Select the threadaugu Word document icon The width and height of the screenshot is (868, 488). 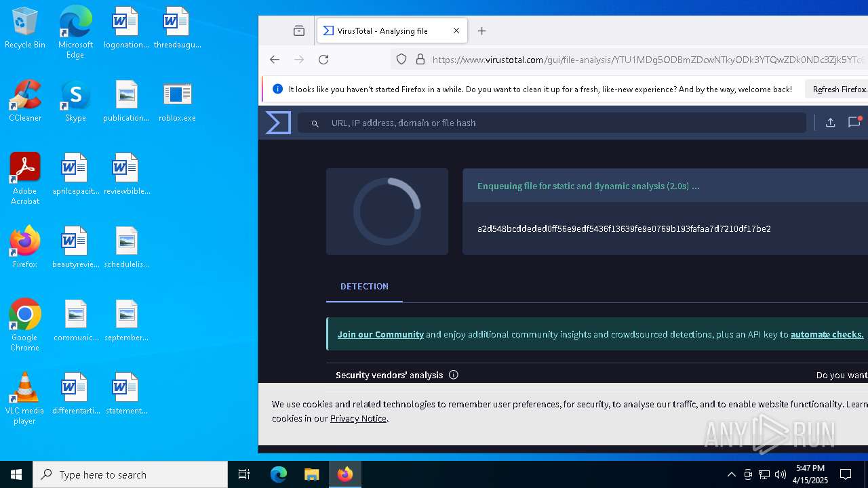pyautogui.click(x=177, y=28)
